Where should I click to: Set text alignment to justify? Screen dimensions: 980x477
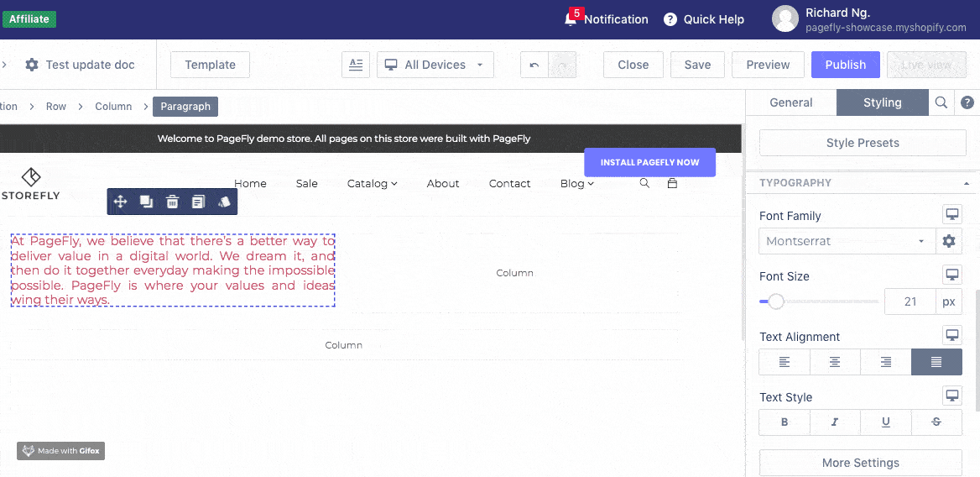(x=936, y=362)
